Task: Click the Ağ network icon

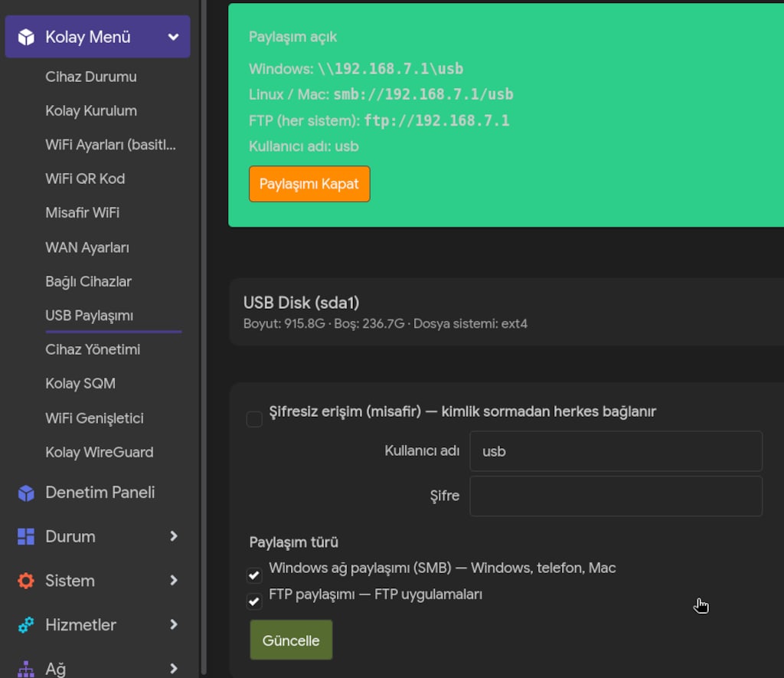Action: coord(26,669)
